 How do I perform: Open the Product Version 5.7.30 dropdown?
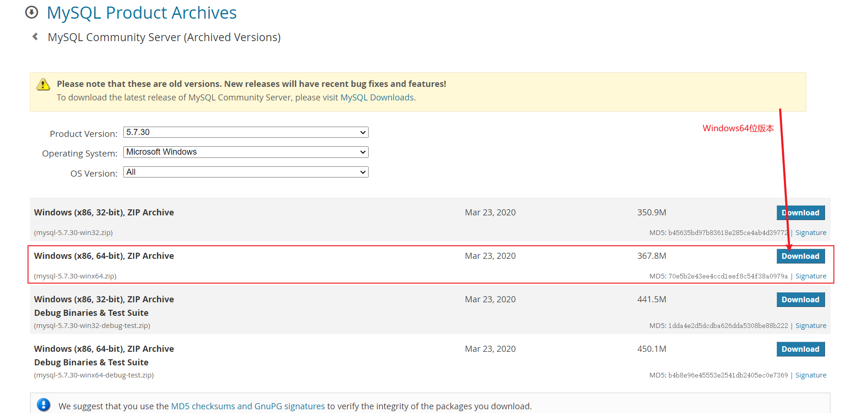click(x=246, y=132)
